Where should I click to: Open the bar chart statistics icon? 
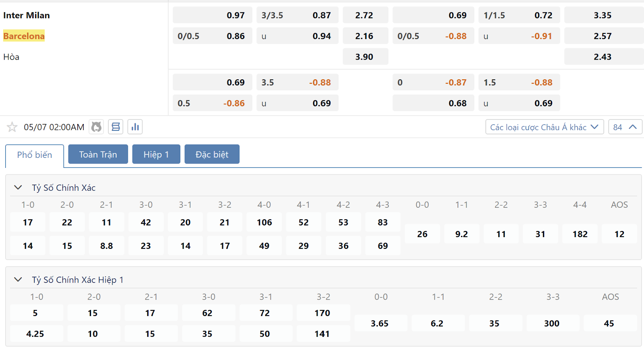pyautogui.click(x=135, y=127)
